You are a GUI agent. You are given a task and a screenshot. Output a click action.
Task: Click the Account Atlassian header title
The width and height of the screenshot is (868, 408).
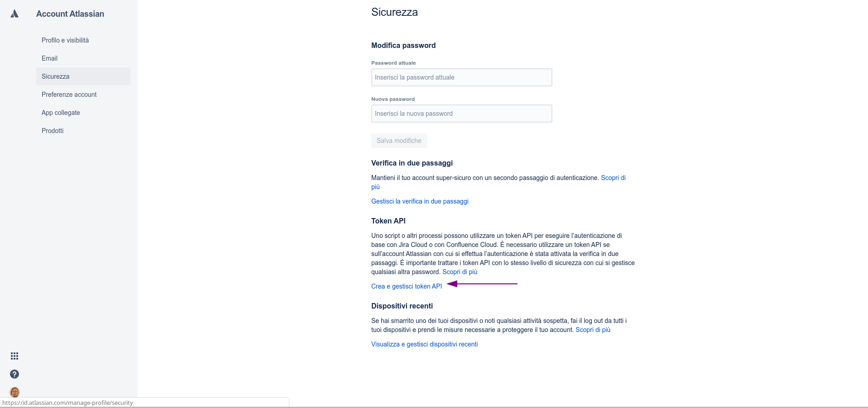(70, 14)
